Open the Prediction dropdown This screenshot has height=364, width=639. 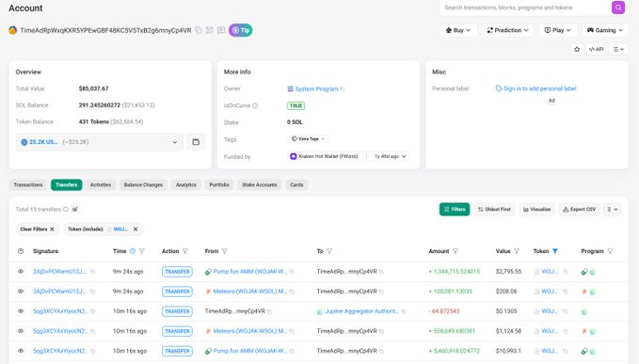point(508,30)
